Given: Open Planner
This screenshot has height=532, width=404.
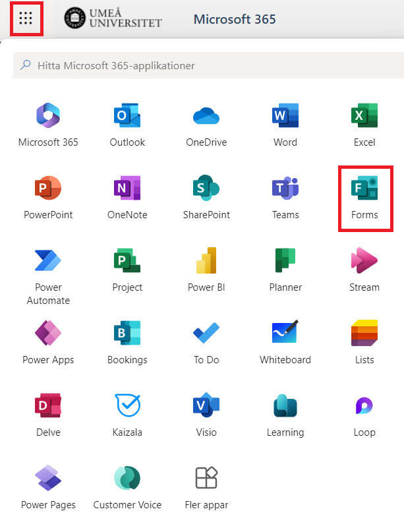Looking at the screenshot, I should click(x=285, y=270).
